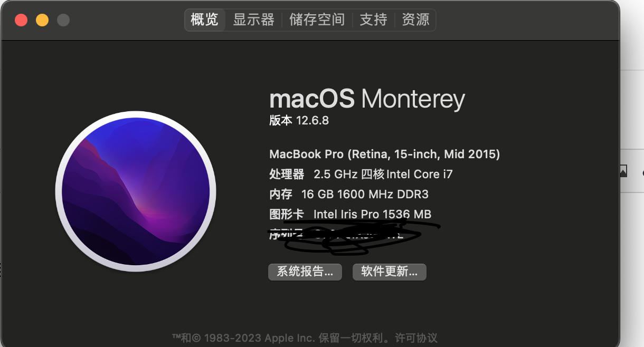Click the macOS Monterey title text

(367, 99)
